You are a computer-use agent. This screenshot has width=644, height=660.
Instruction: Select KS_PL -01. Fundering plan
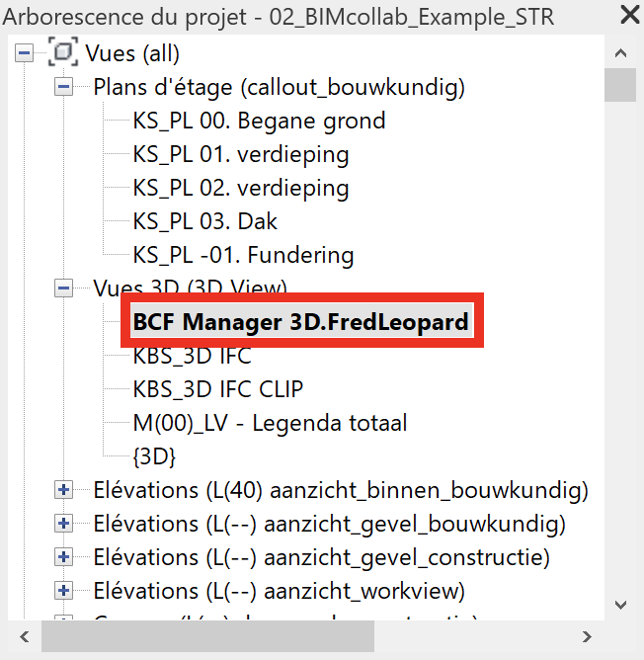243,255
